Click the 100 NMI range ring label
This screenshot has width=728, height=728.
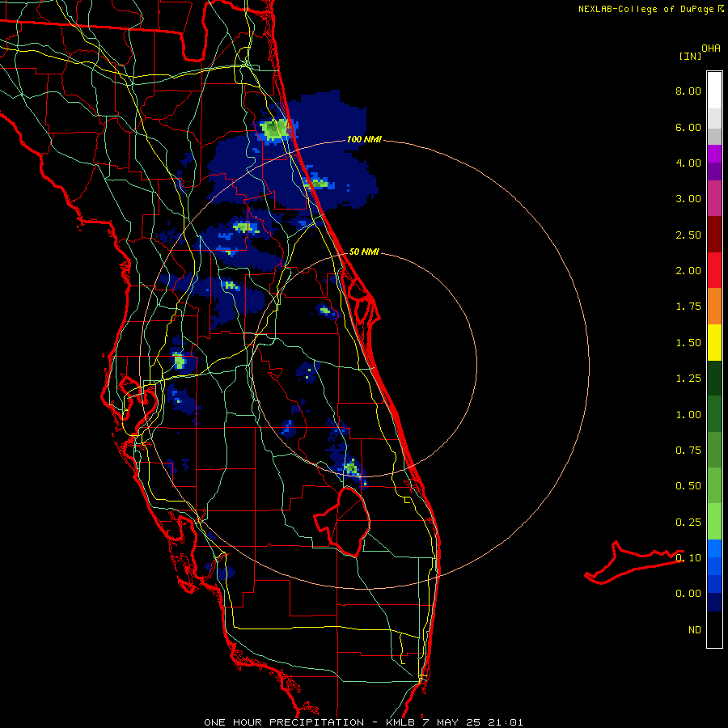[x=364, y=139]
